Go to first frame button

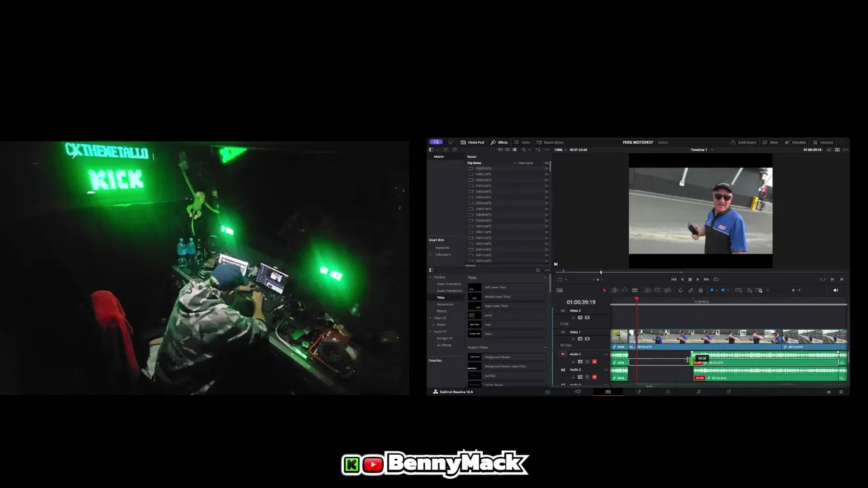pyautogui.click(x=673, y=279)
